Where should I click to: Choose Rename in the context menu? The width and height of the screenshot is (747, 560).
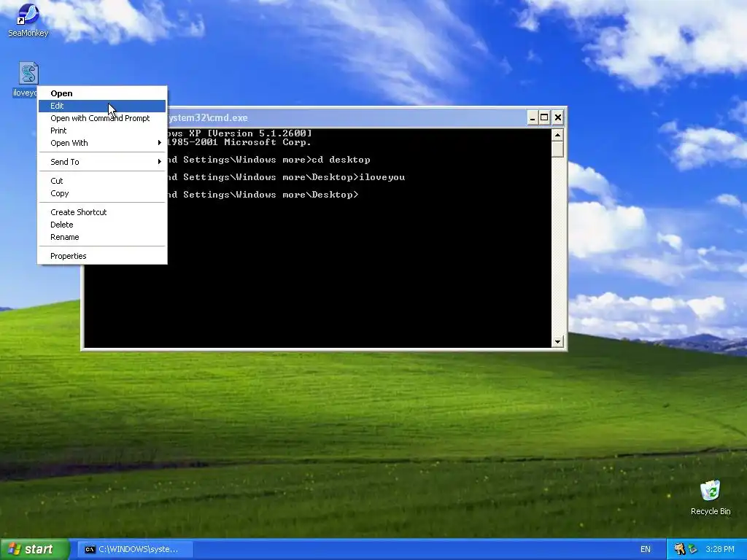(x=102, y=237)
